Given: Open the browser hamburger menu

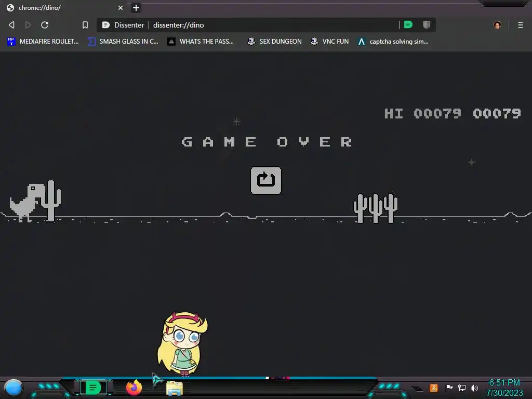Looking at the screenshot, I should (521, 25).
